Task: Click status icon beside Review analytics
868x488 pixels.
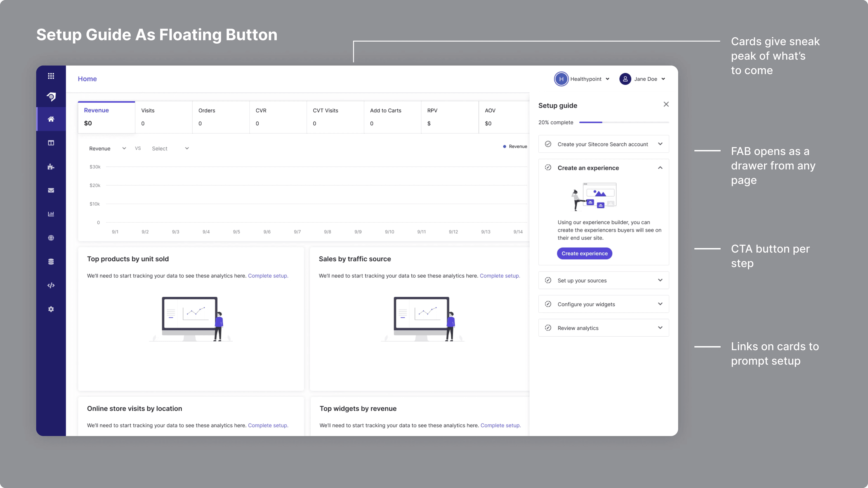Action: tap(548, 328)
